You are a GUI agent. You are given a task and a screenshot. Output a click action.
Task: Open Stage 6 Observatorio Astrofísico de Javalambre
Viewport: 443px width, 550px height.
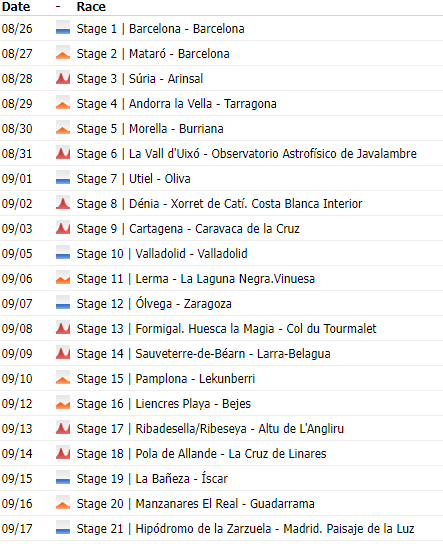(247, 154)
